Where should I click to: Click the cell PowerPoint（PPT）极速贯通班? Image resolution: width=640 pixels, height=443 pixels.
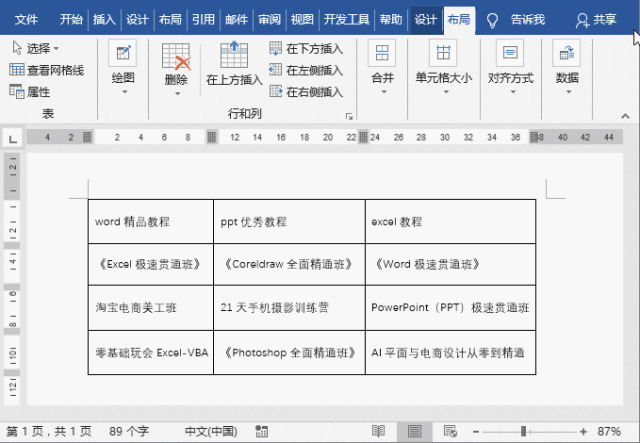click(450, 307)
